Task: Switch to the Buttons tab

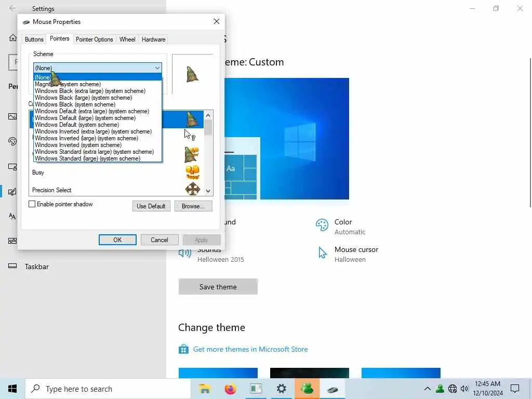Action: point(34,39)
